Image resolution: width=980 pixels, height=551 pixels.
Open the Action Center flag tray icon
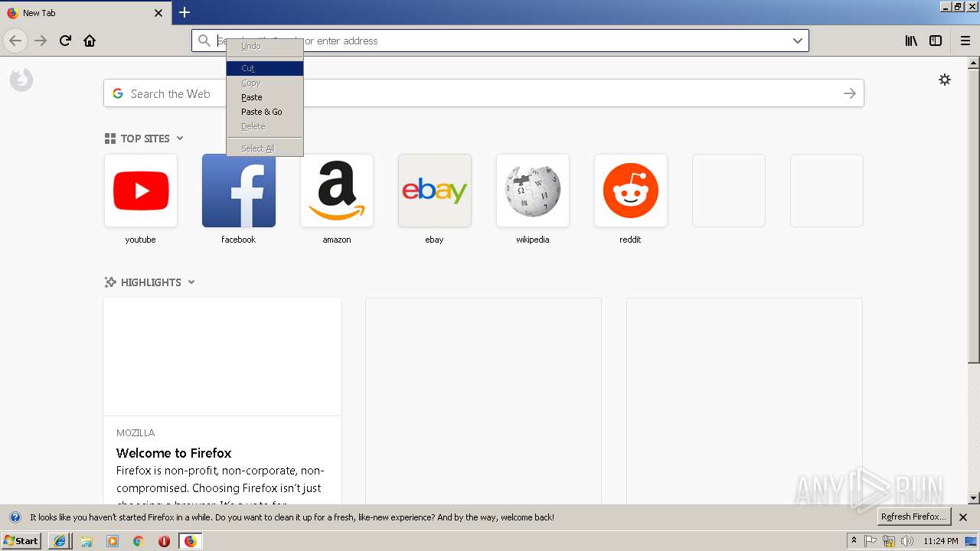tap(871, 541)
